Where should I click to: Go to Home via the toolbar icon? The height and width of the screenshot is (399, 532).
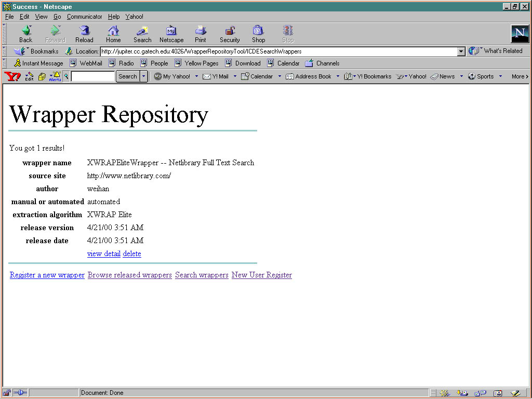(x=113, y=34)
